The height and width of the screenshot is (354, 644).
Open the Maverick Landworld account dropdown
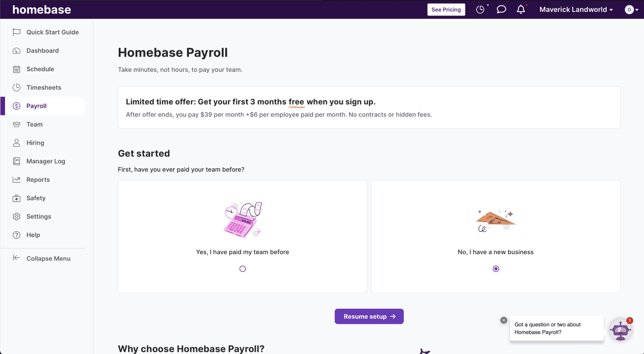(x=576, y=9)
